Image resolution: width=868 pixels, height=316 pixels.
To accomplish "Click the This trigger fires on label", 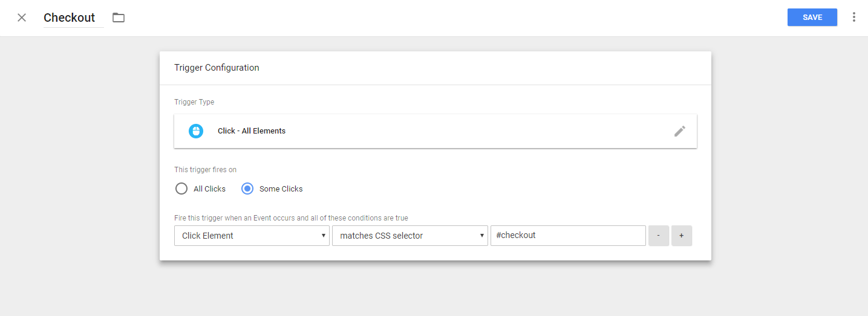I will [x=206, y=170].
